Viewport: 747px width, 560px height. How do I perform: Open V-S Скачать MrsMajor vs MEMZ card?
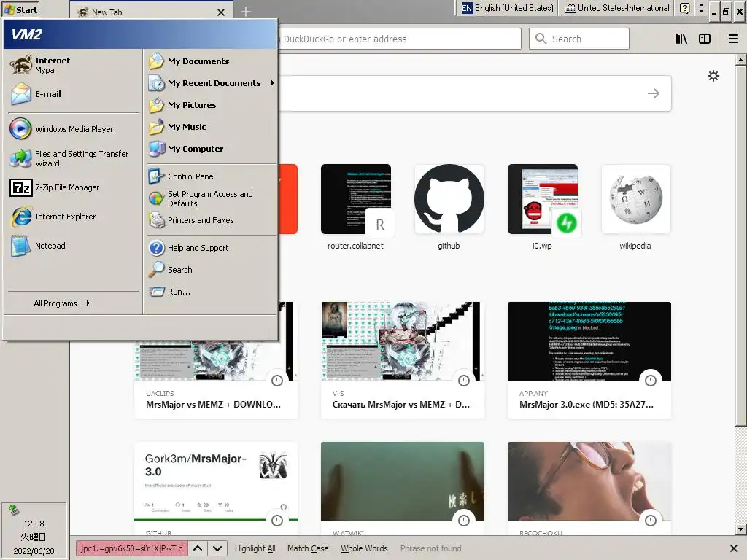(403, 360)
